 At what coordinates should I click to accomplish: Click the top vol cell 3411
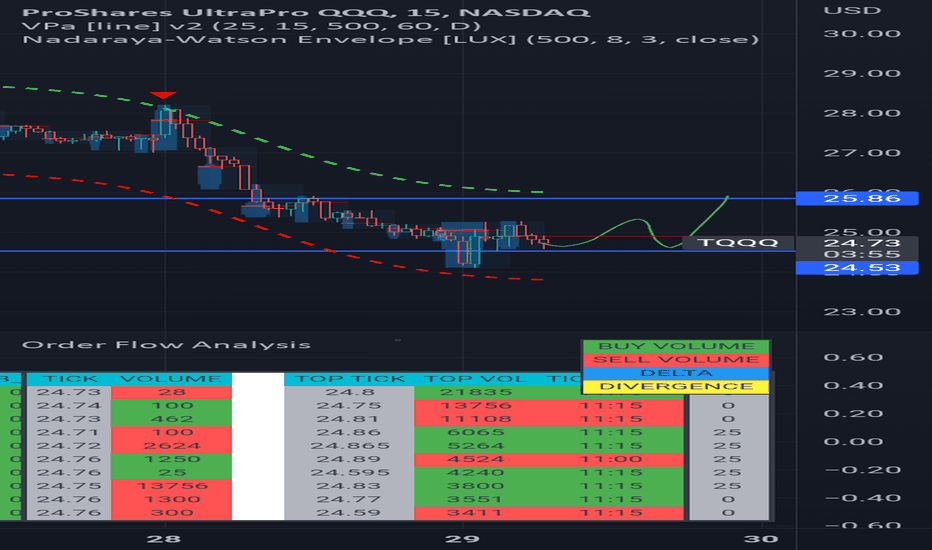tap(476, 513)
